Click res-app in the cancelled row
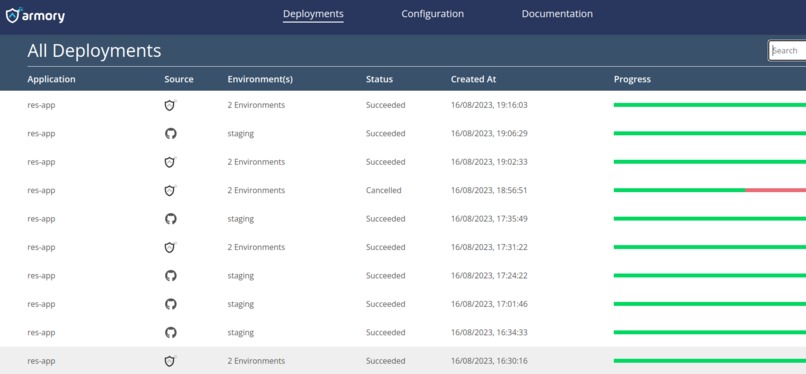 click(41, 190)
